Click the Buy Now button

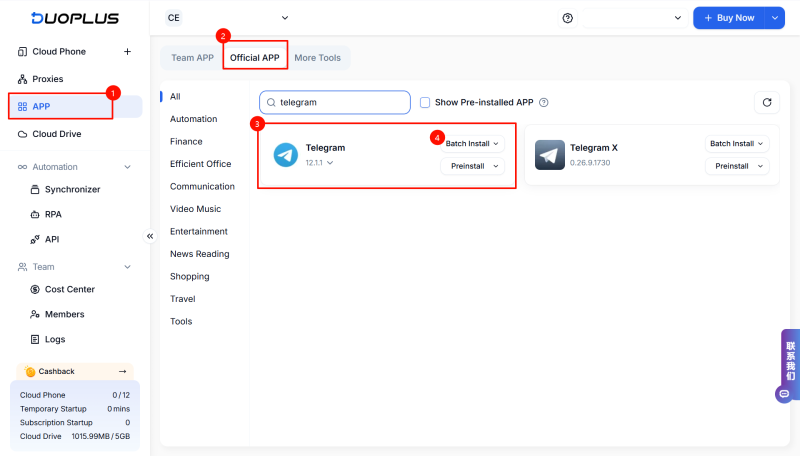[x=728, y=18]
